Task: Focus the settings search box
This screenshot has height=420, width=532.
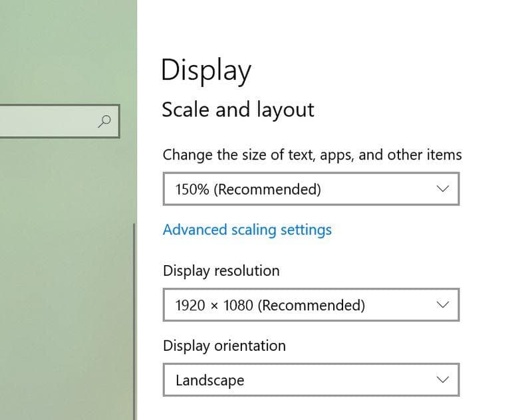Action: tap(47, 121)
